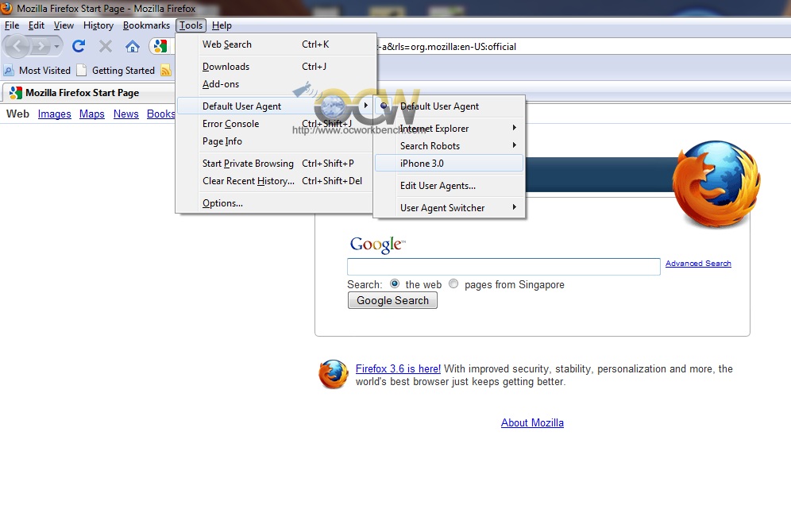Select the 'the web' radio button
791x532 pixels.
(395, 284)
